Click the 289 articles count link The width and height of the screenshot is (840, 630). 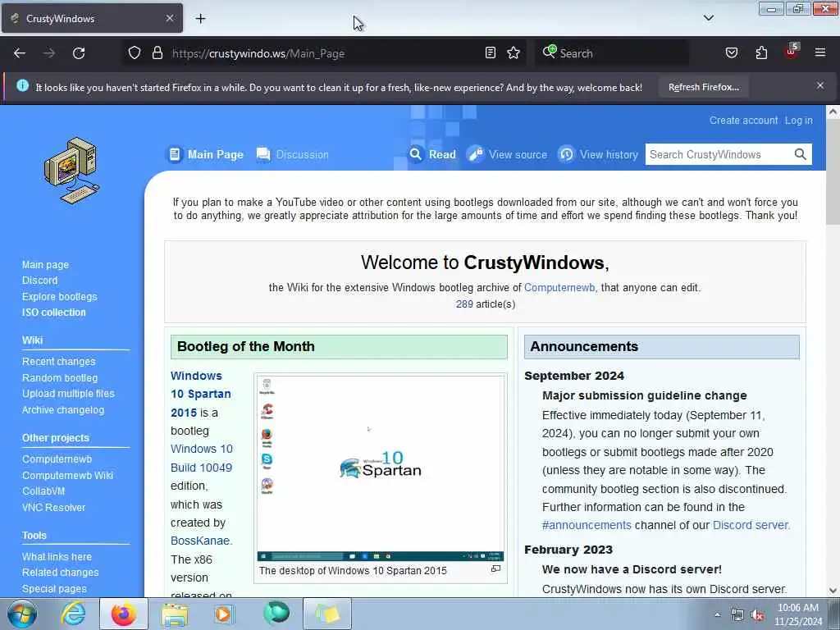(x=464, y=304)
